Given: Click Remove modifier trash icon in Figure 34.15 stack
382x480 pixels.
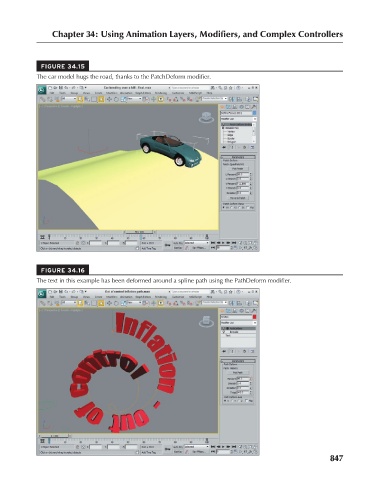Looking at the screenshot, I should pos(244,147).
